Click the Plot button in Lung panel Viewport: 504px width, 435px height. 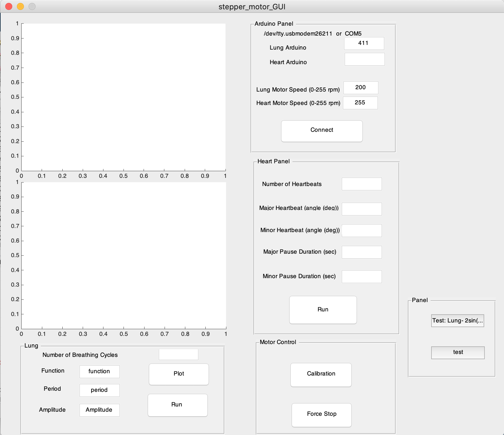179,374
